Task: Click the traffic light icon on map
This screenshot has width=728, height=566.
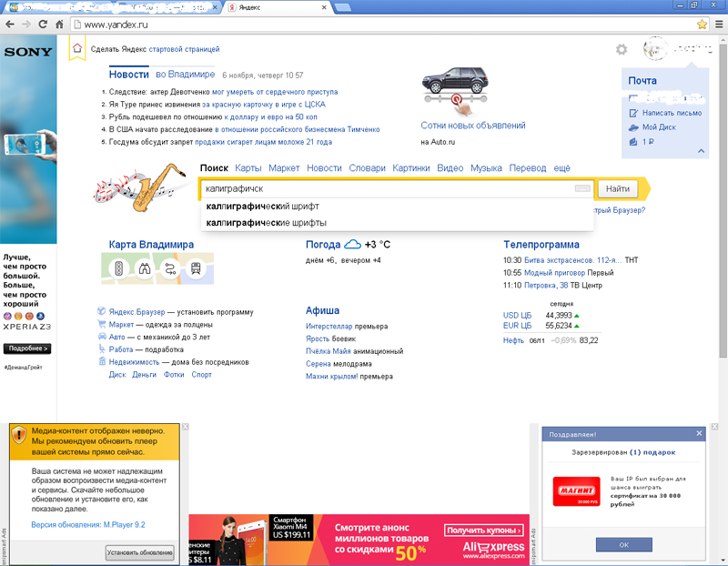Action: tap(118, 268)
